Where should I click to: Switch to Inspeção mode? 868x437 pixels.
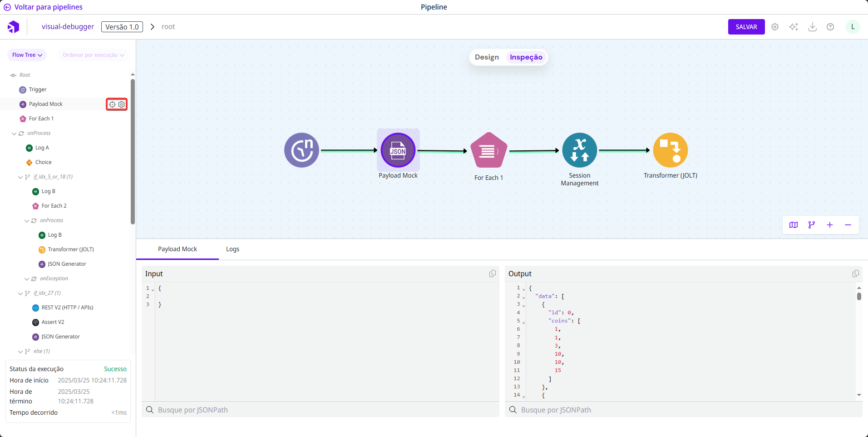tap(526, 57)
